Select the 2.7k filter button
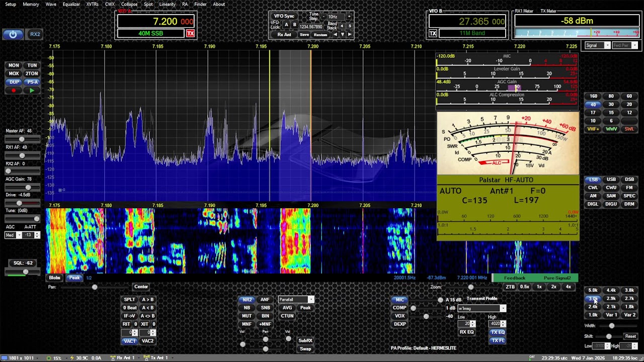The width and height of the screenshot is (644, 362). (629, 298)
